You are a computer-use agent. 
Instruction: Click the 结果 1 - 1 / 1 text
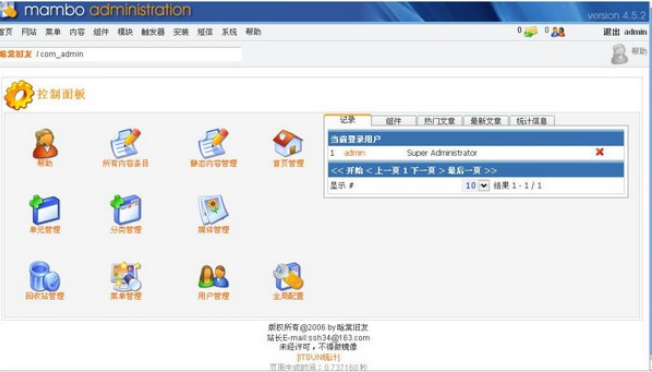[517, 185]
